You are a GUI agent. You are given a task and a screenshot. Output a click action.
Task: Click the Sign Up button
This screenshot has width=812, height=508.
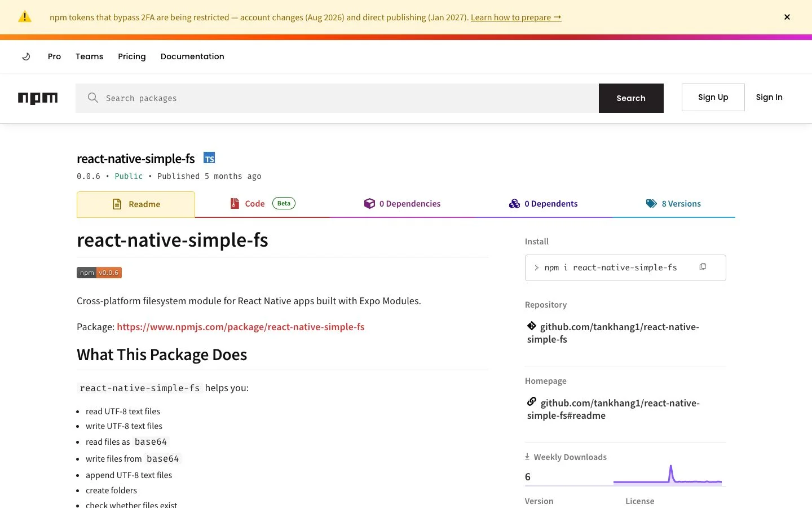click(713, 97)
